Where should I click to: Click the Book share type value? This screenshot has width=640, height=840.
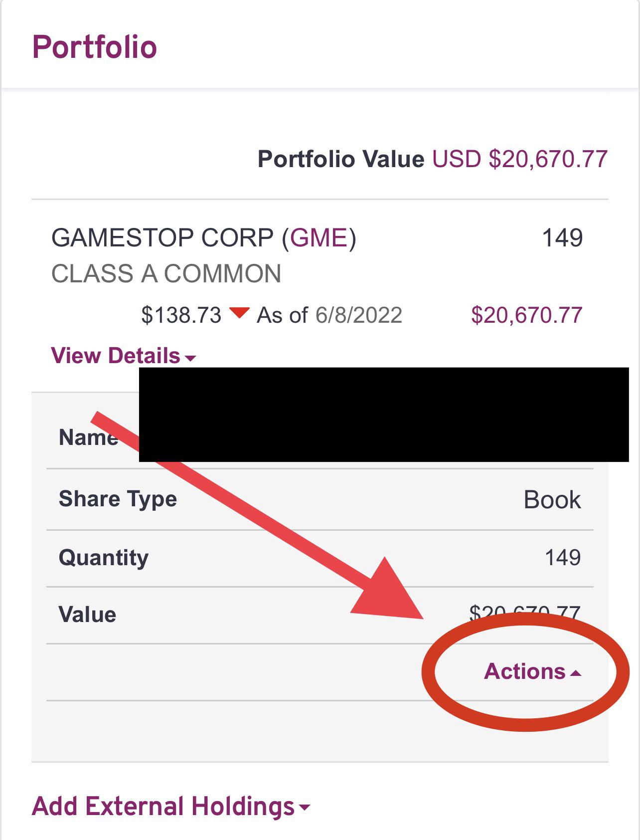tap(552, 499)
